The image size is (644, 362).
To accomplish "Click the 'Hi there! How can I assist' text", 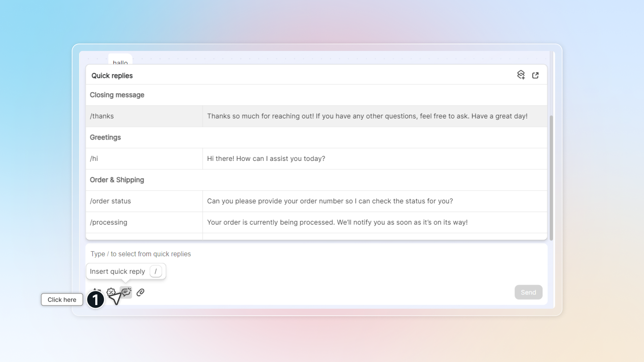I will click(266, 159).
